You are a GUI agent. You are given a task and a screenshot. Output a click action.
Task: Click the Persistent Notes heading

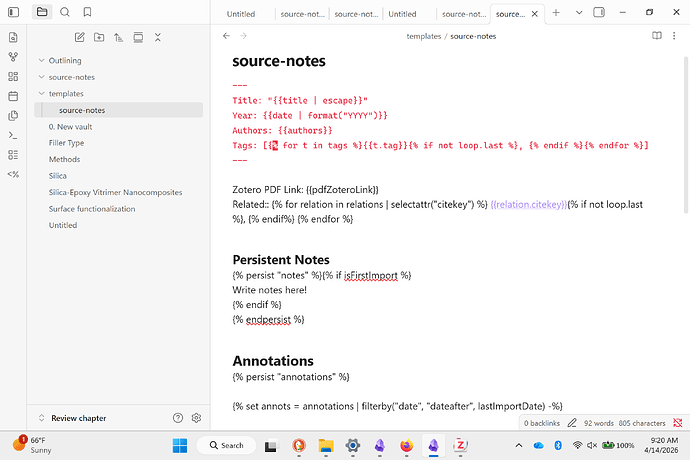(281, 260)
